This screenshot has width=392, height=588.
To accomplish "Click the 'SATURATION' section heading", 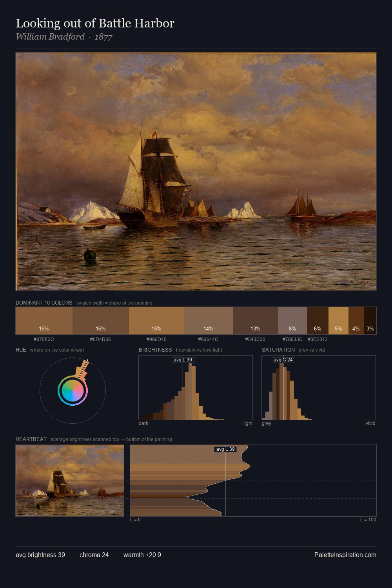I will (278, 350).
